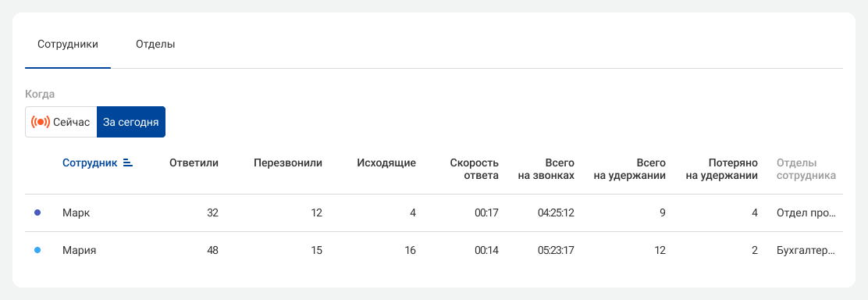Sort by the Сотрудник column header

(90, 163)
